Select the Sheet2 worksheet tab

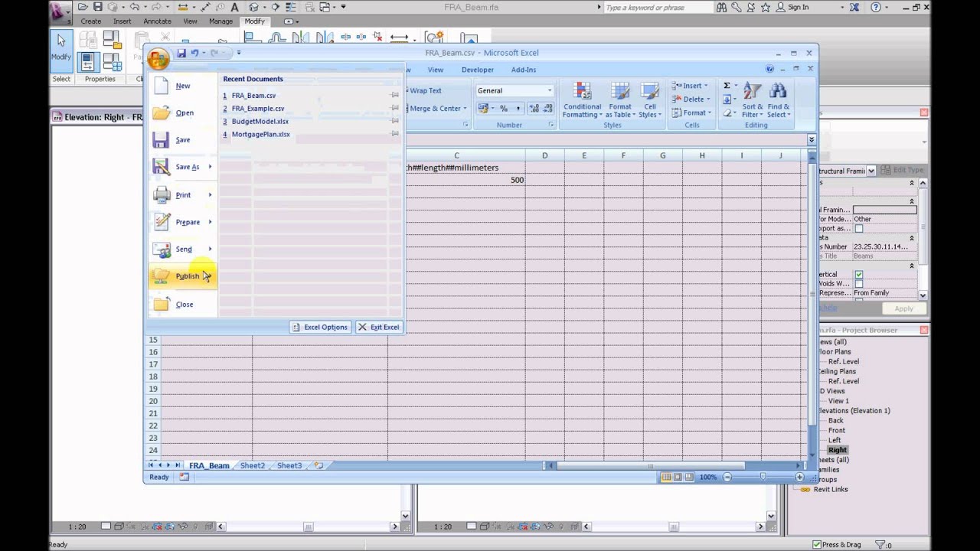tap(252, 465)
